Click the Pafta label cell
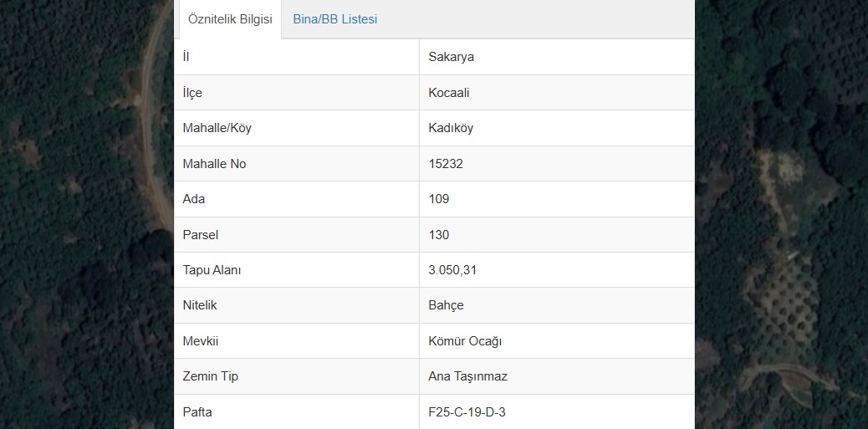Screen dimensions: 868x429 pos(297,412)
